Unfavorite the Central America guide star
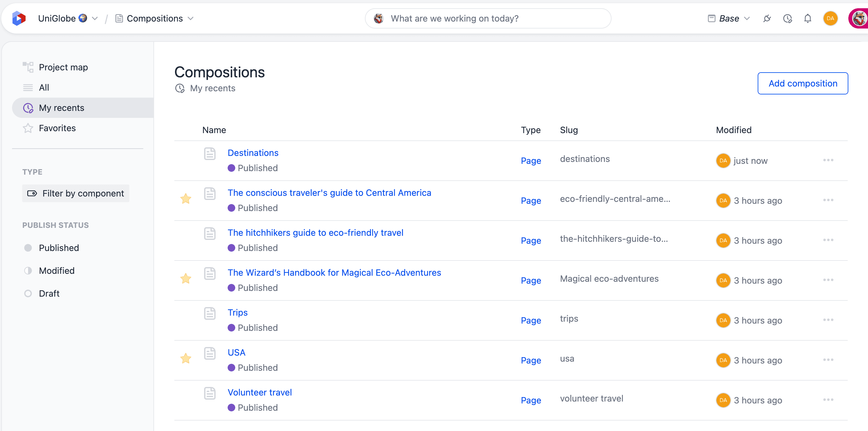This screenshot has width=868, height=431. [186, 199]
